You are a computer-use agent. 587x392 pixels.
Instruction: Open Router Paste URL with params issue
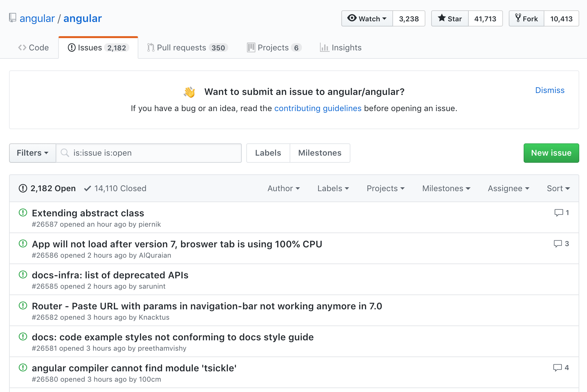207,306
